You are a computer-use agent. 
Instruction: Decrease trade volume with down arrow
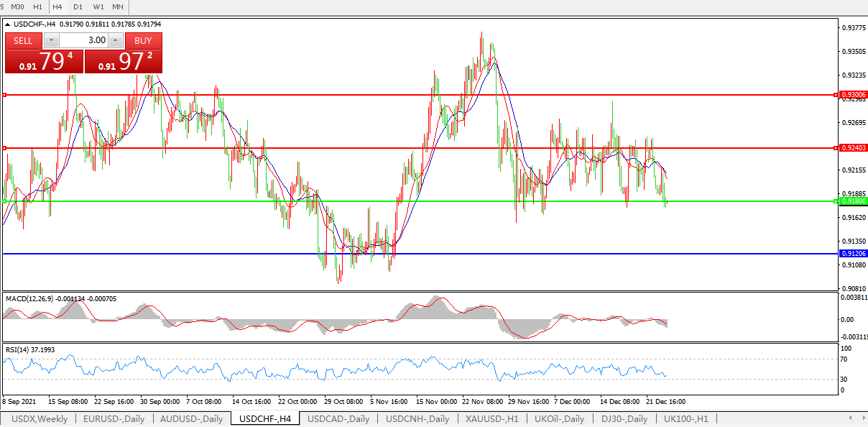tap(50, 40)
